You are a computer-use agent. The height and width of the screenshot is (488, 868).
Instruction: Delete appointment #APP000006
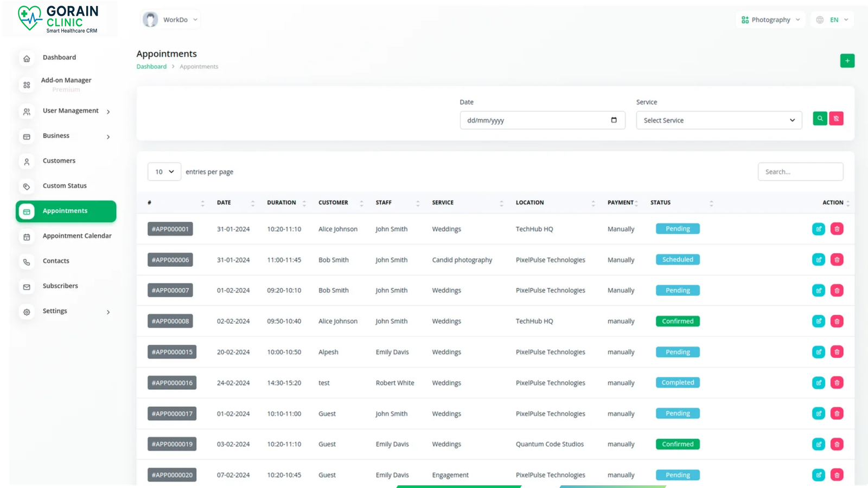[837, 260]
